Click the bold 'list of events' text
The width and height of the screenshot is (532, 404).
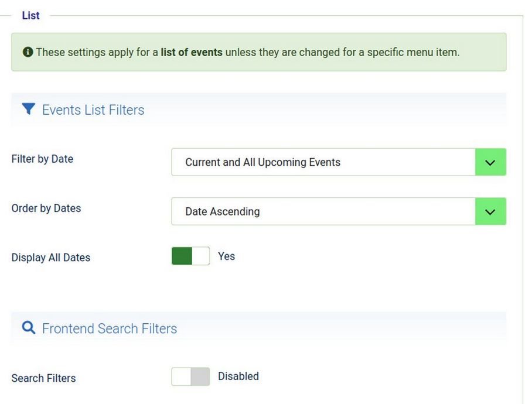pos(191,52)
